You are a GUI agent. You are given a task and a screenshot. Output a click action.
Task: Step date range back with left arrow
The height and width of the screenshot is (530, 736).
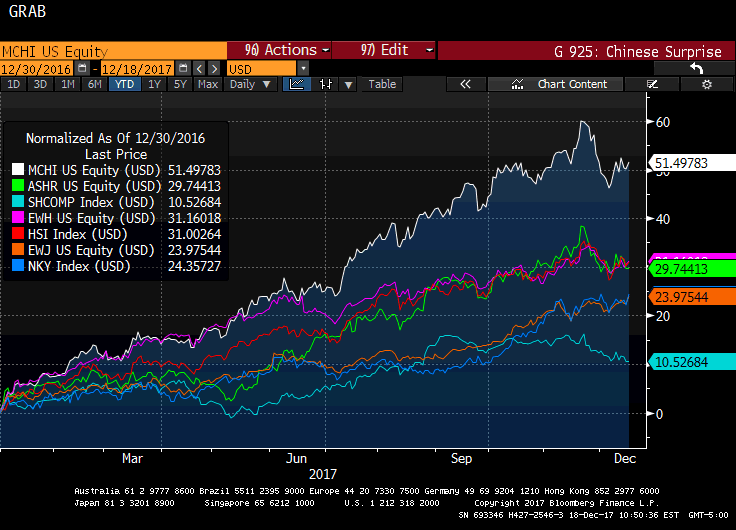point(199,69)
